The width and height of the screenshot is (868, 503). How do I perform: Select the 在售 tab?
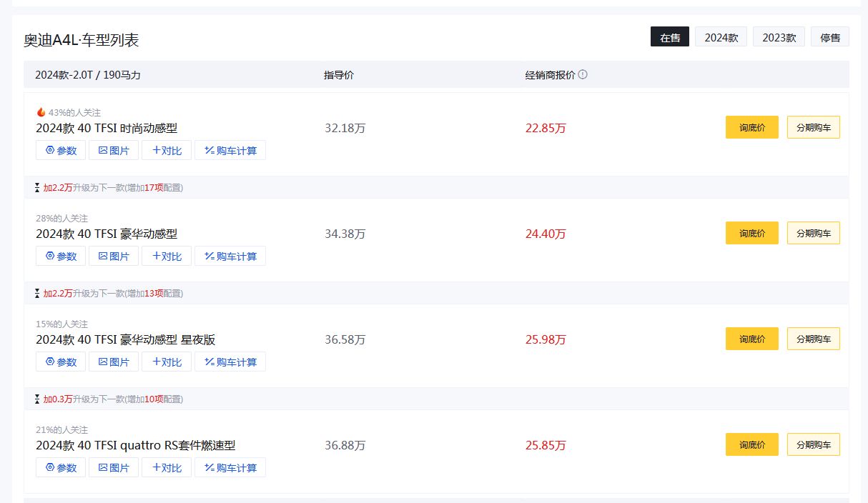click(x=670, y=37)
